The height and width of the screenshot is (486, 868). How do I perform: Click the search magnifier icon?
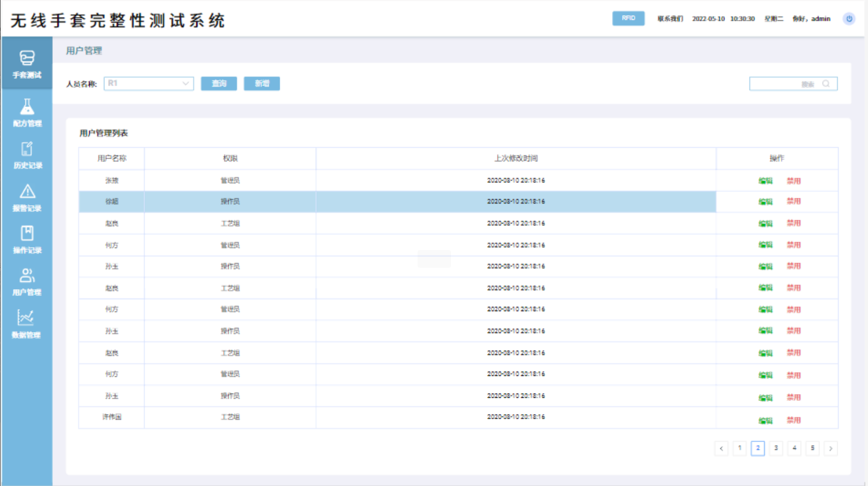tap(826, 84)
